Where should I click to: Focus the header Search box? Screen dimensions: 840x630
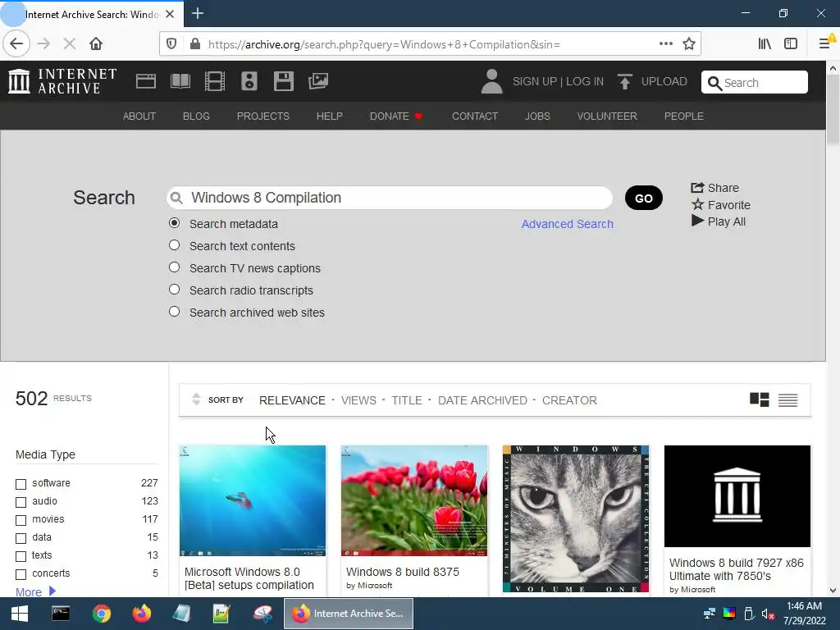click(x=755, y=83)
